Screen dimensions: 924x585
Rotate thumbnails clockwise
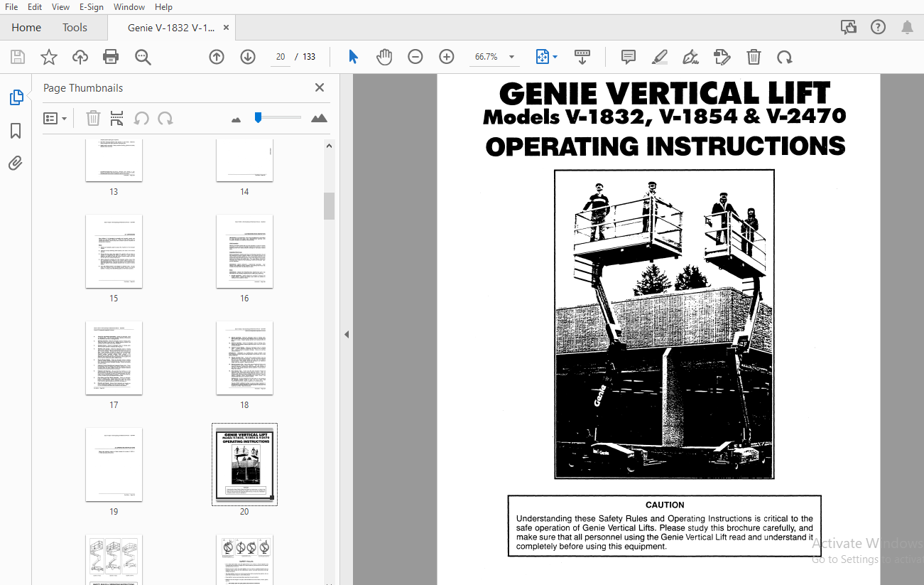(165, 118)
